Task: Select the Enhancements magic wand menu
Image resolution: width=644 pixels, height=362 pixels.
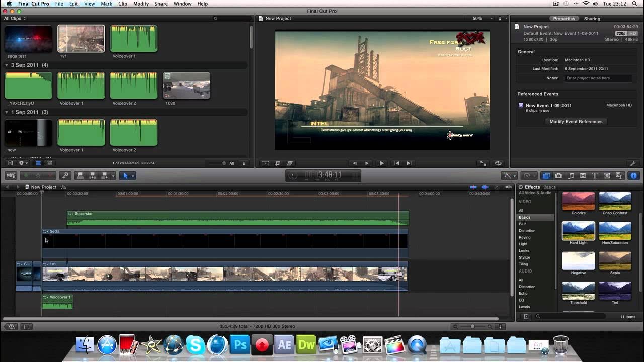Action: coord(509,176)
